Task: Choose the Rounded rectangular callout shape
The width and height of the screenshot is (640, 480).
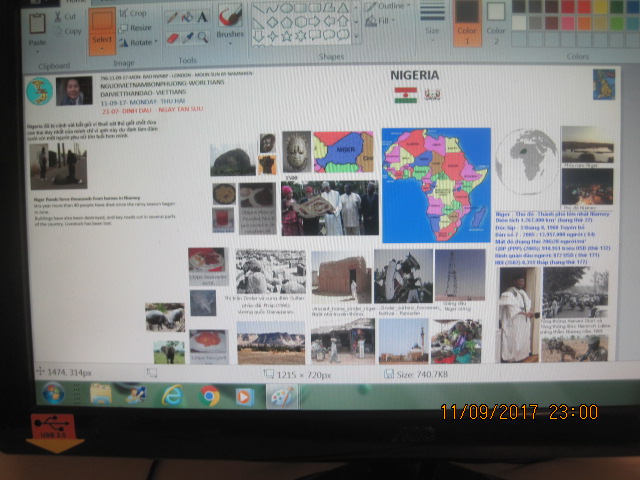Action: pyautogui.click(x=315, y=36)
